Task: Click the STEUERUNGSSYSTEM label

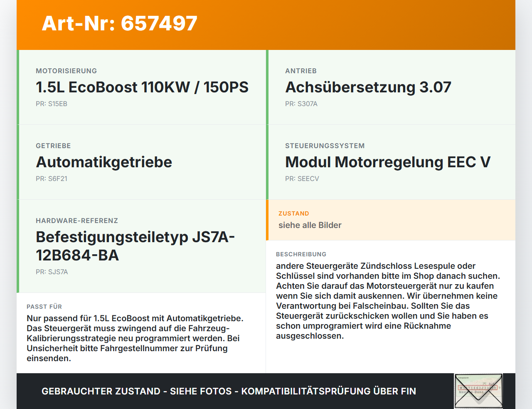Action: pos(325,146)
